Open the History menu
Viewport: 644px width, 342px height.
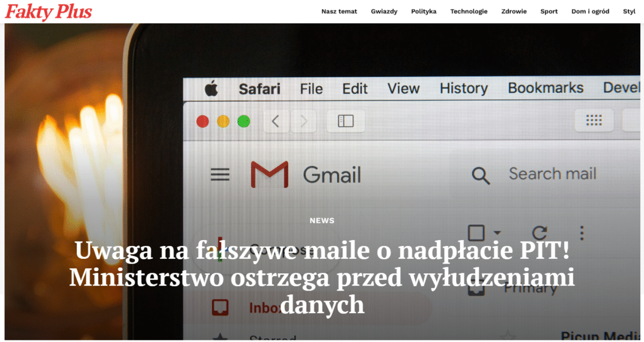463,88
